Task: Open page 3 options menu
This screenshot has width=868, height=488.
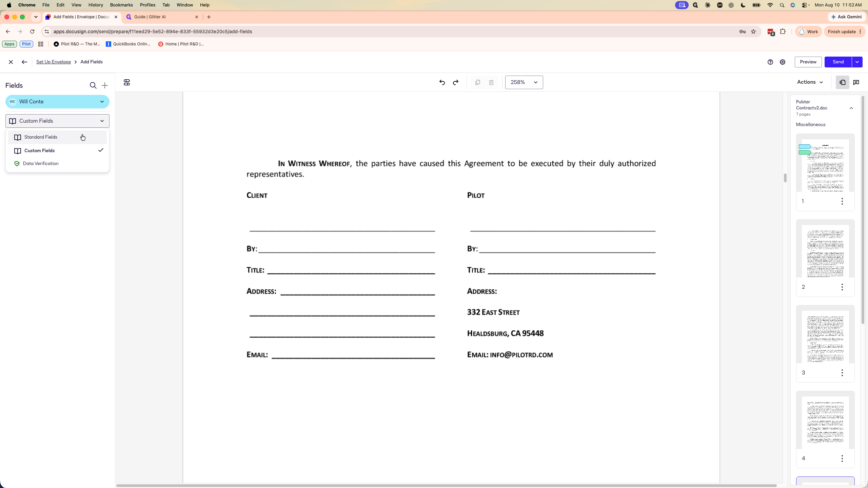Action: tap(842, 373)
